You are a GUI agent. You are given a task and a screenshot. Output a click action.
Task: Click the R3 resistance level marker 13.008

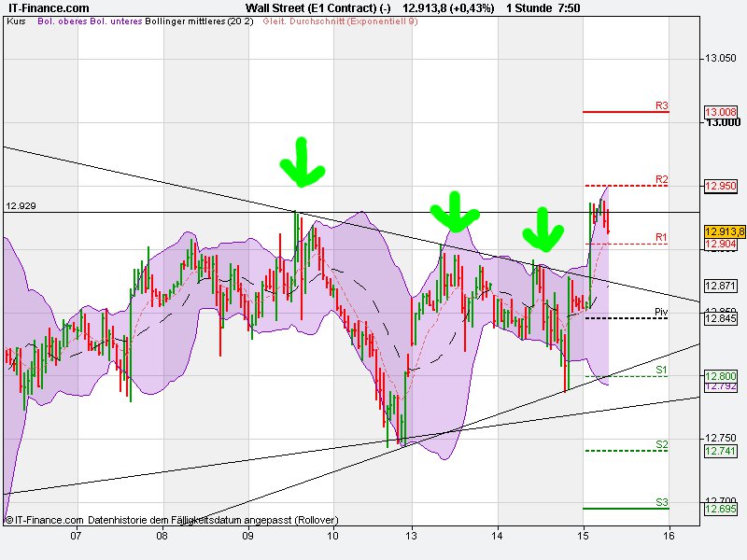click(x=720, y=112)
